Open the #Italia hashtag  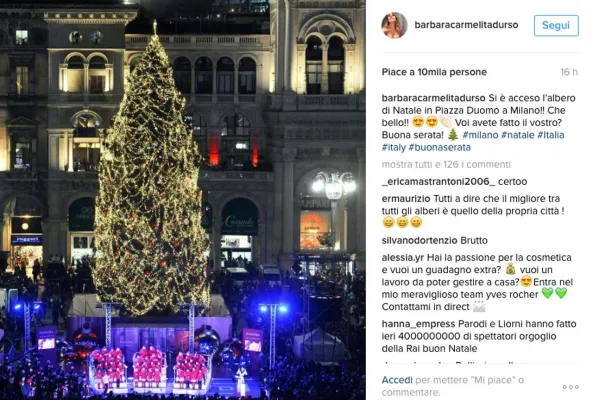tap(551, 135)
